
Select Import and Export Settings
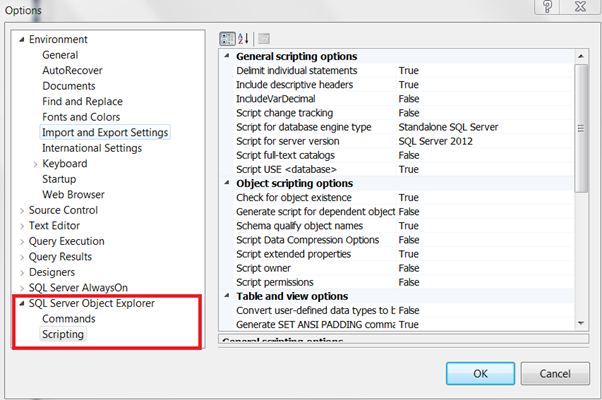pyautogui.click(x=105, y=132)
